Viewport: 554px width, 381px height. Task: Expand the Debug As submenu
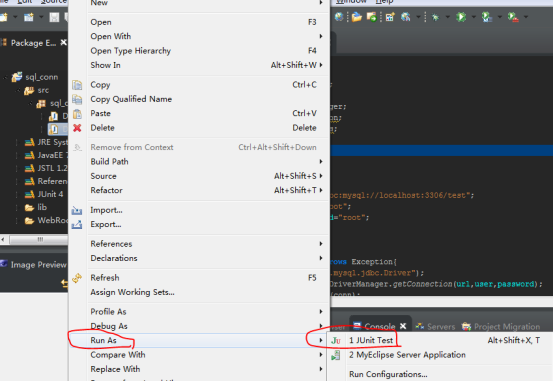321,326
